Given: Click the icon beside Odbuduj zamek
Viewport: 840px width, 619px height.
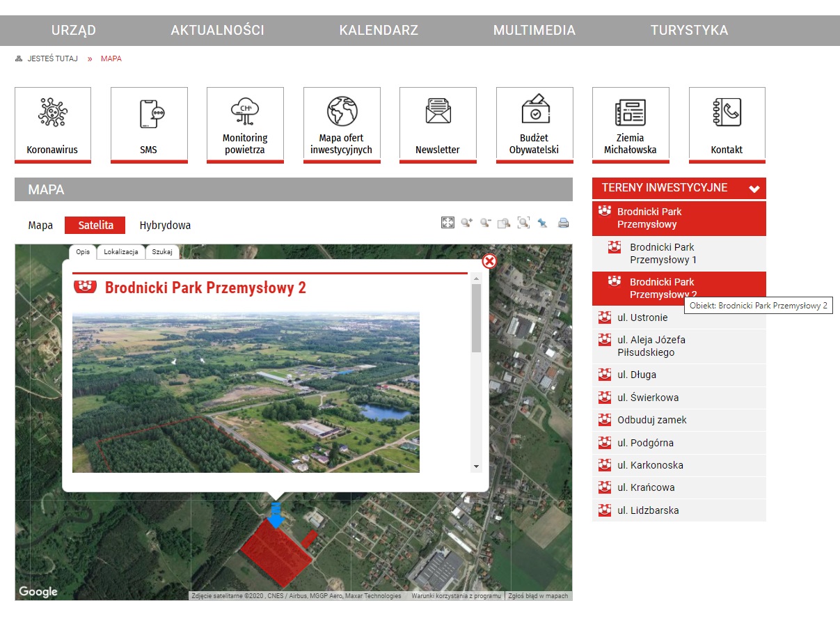Looking at the screenshot, I should click(x=605, y=420).
